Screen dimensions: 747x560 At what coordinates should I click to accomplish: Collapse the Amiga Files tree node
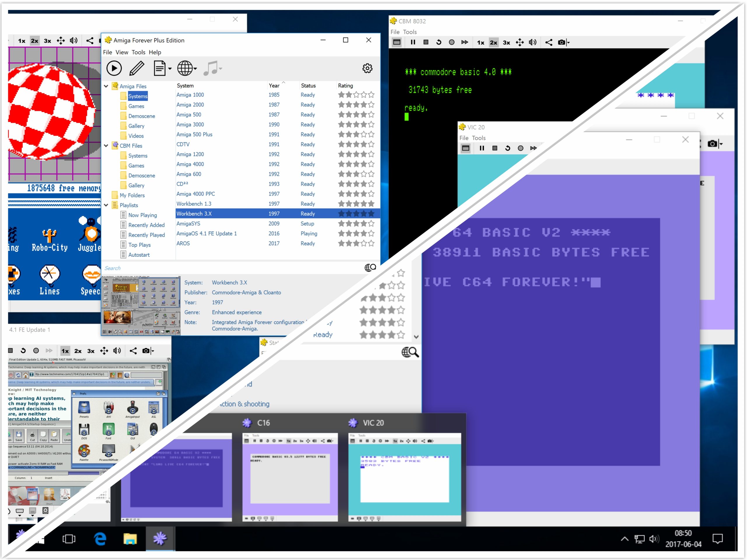[106, 86]
